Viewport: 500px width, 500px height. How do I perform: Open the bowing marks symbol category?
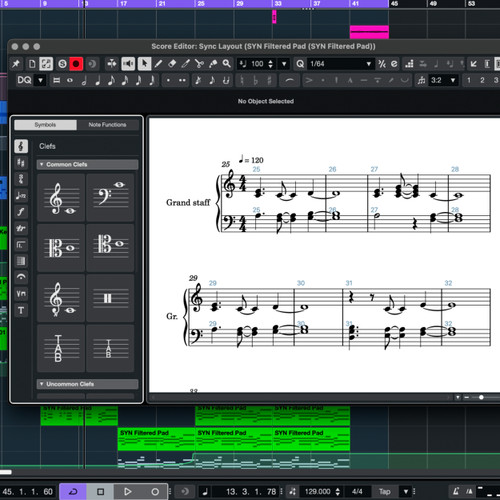[21, 294]
